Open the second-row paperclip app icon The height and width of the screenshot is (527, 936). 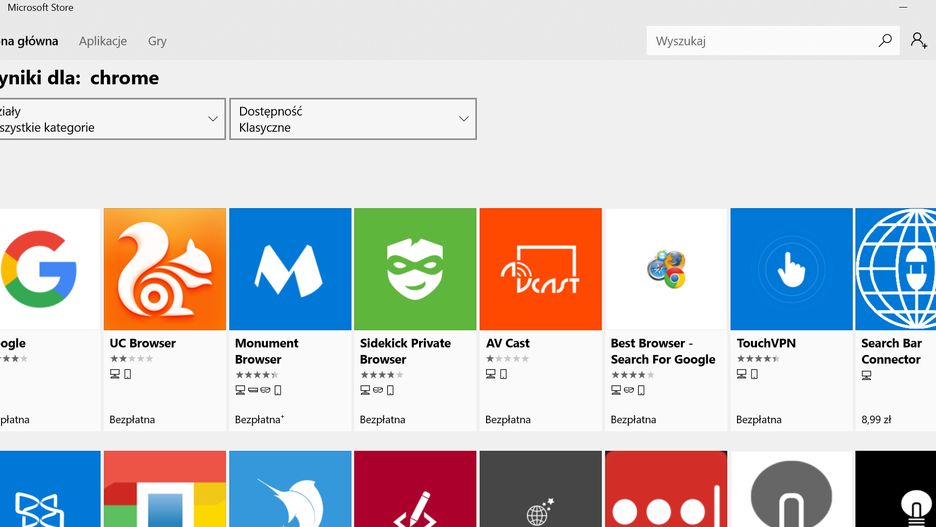pos(792,489)
